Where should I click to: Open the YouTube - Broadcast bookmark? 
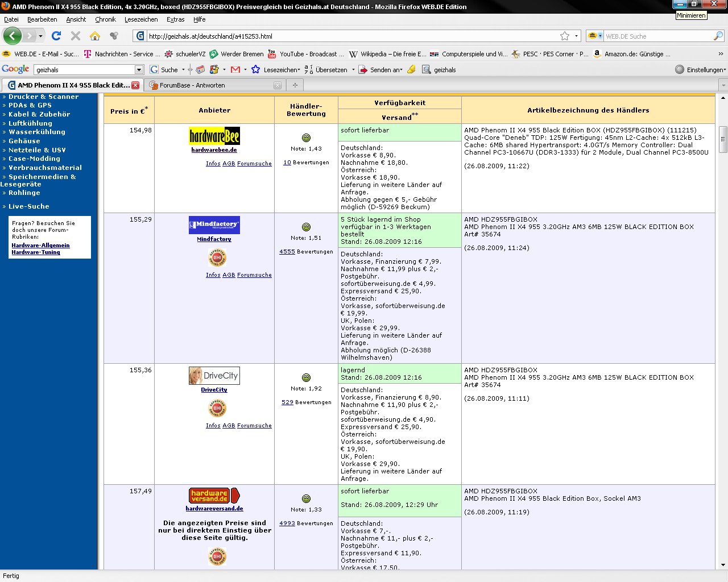pos(306,54)
